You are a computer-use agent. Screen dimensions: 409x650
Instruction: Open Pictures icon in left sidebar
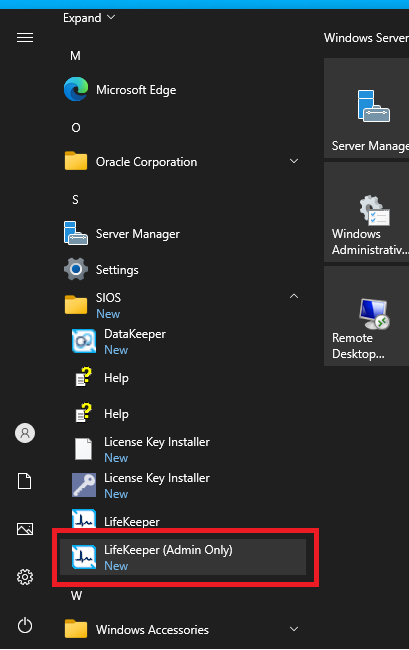tap(25, 529)
